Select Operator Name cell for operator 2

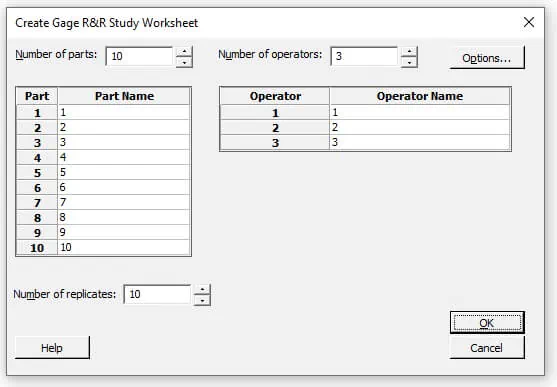click(x=420, y=128)
